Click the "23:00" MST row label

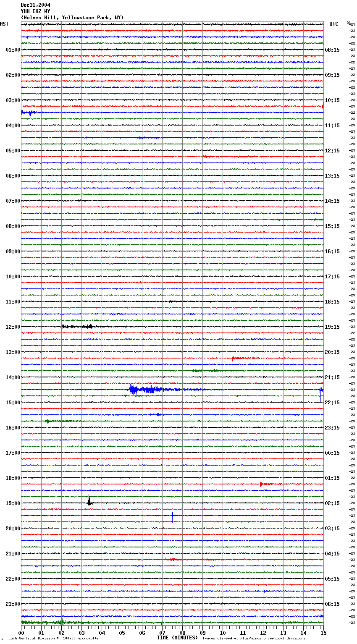point(13,604)
